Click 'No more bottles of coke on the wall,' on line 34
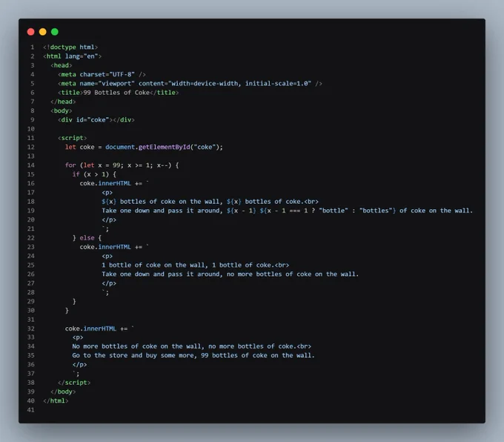The height and width of the screenshot is (442, 504). tap(138, 346)
